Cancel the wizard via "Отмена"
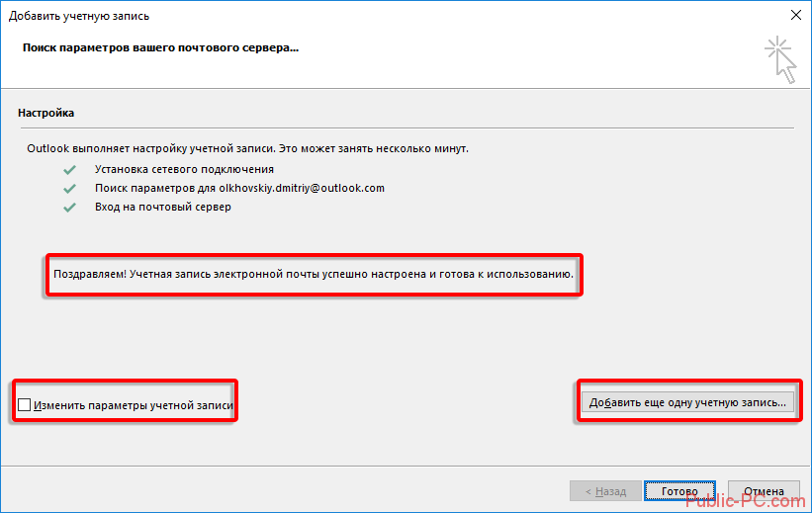812x513 pixels. pos(764,491)
